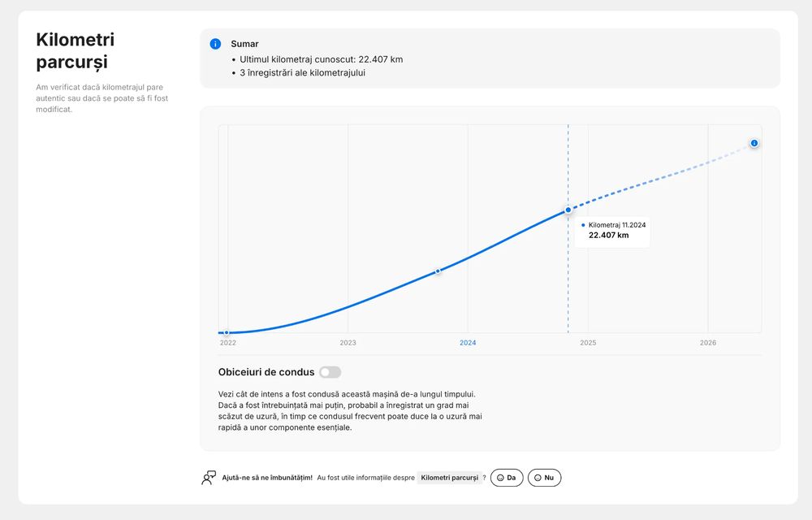Screen dimensions: 812x520
Task: Select the late-2023 data point on the curve
Action: tap(438, 271)
